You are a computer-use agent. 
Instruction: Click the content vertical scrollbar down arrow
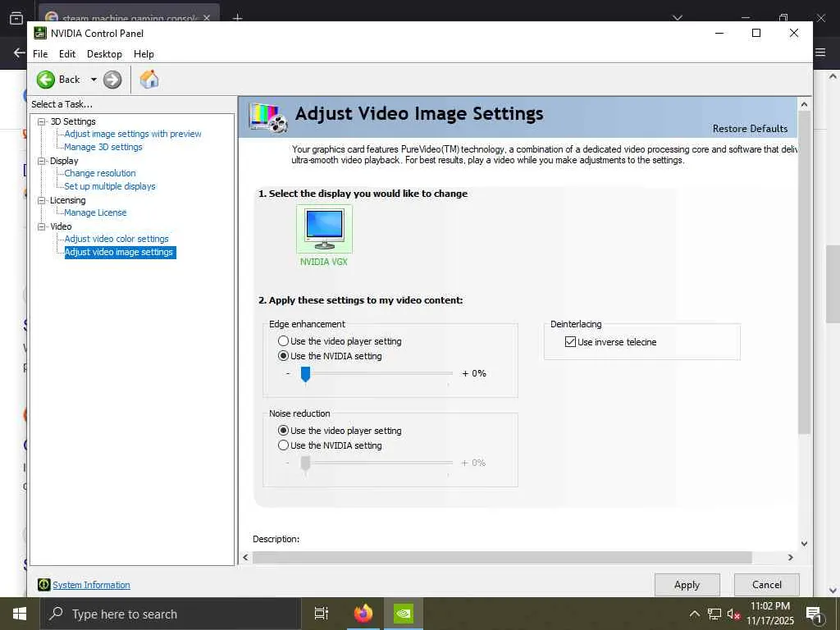tap(804, 544)
